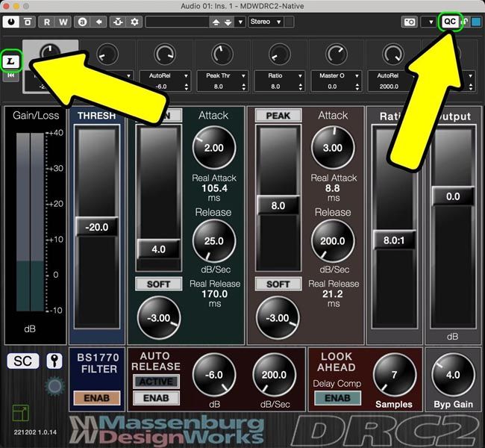This screenshot has height=448, width=485.
Task: Click the AUTO RELEASE ACTIVE indicator
Action: (156, 382)
